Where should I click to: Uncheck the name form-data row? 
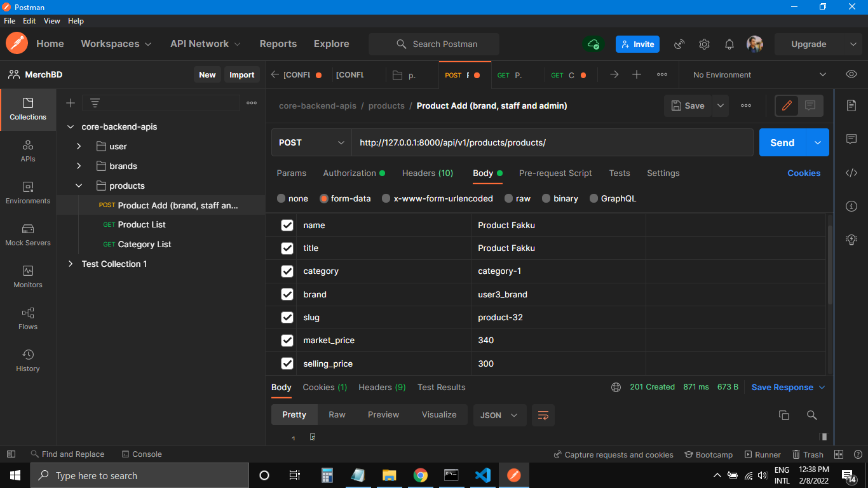[x=287, y=225]
